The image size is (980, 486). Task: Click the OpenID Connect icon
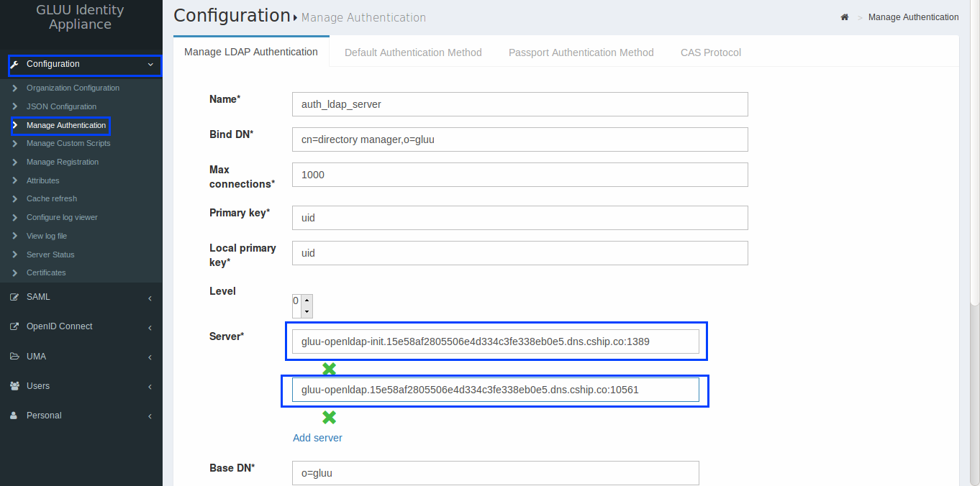coord(15,326)
